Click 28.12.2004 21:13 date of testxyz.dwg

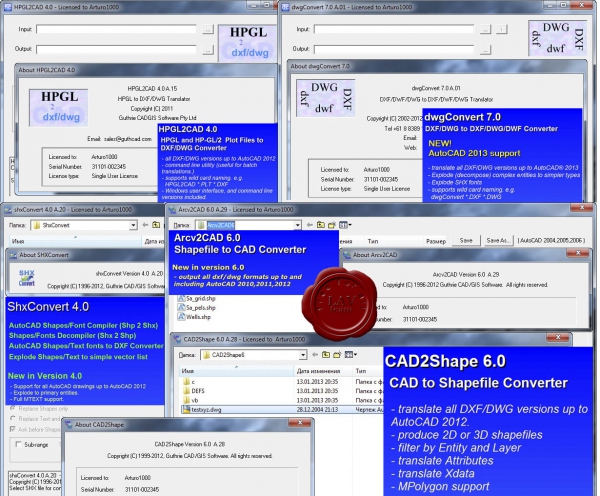pyautogui.click(x=317, y=410)
